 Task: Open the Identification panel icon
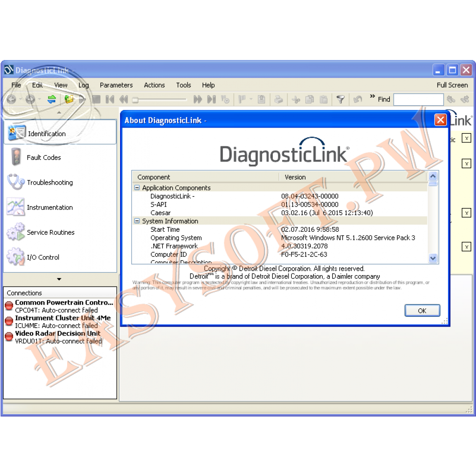pos(17,133)
